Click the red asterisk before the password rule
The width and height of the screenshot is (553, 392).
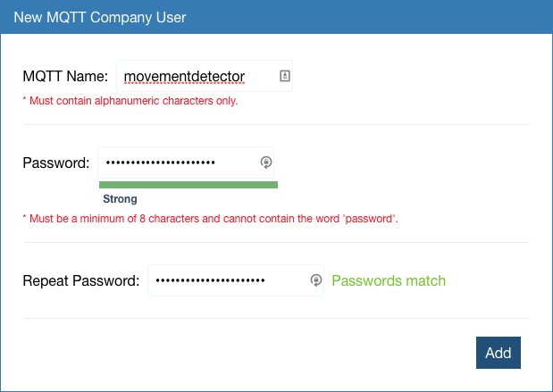click(x=25, y=218)
